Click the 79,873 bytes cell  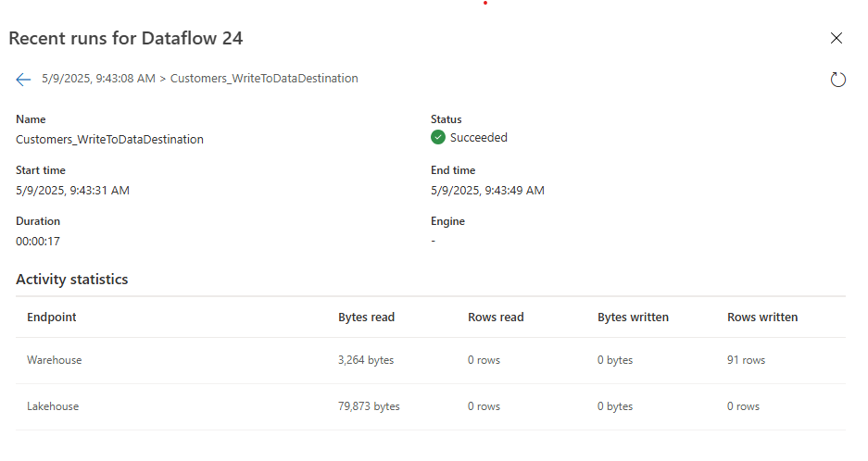[369, 406]
